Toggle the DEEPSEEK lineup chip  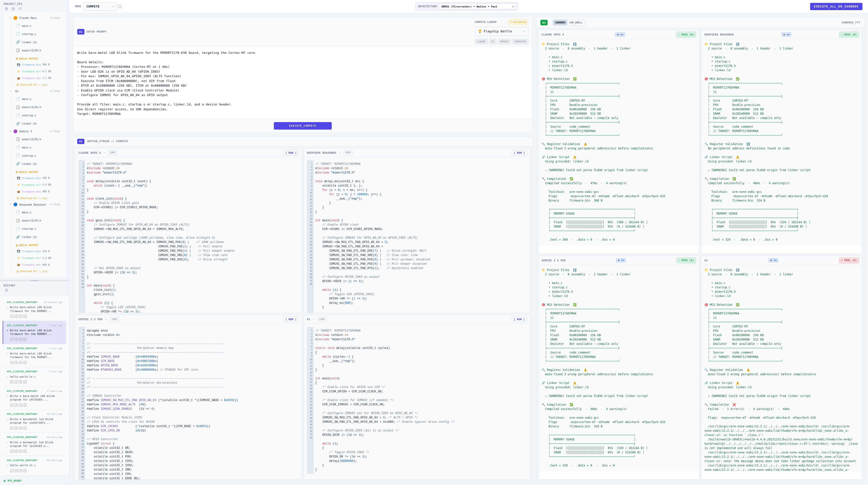click(520, 42)
